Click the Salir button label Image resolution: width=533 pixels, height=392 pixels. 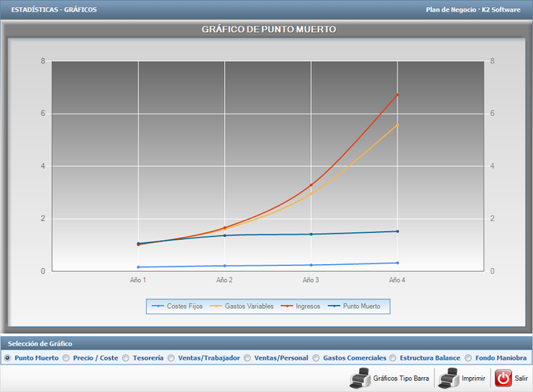tap(521, 379)
